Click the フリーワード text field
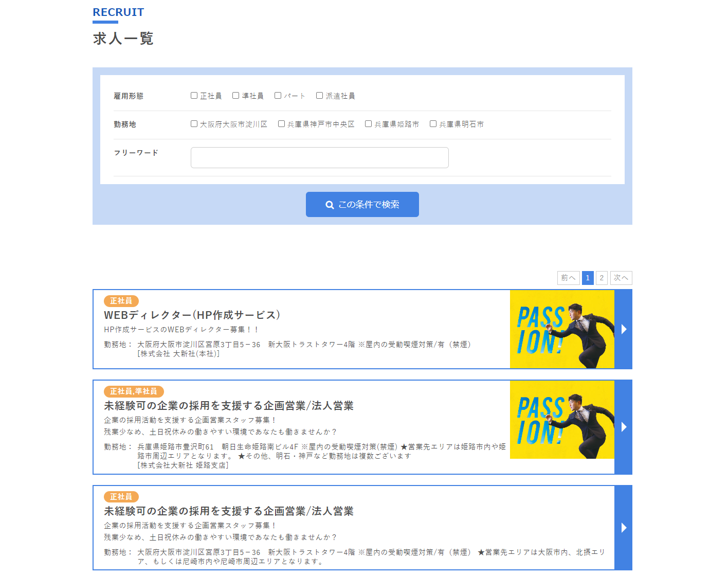This screenshot has height=575, width=728. (320, 157)
